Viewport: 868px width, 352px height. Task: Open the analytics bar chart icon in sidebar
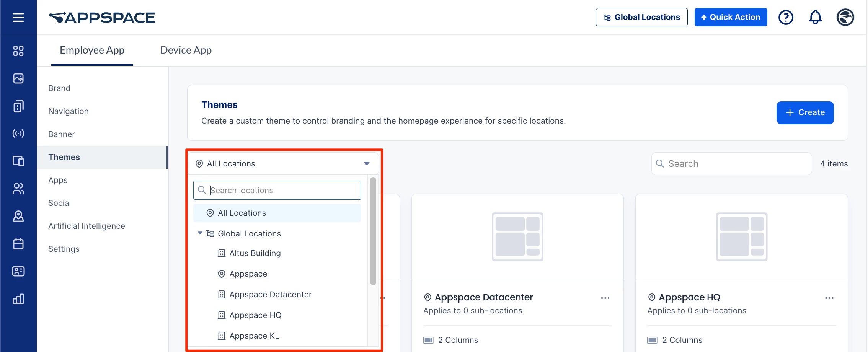pyautogui.click(x=18, y=299)
